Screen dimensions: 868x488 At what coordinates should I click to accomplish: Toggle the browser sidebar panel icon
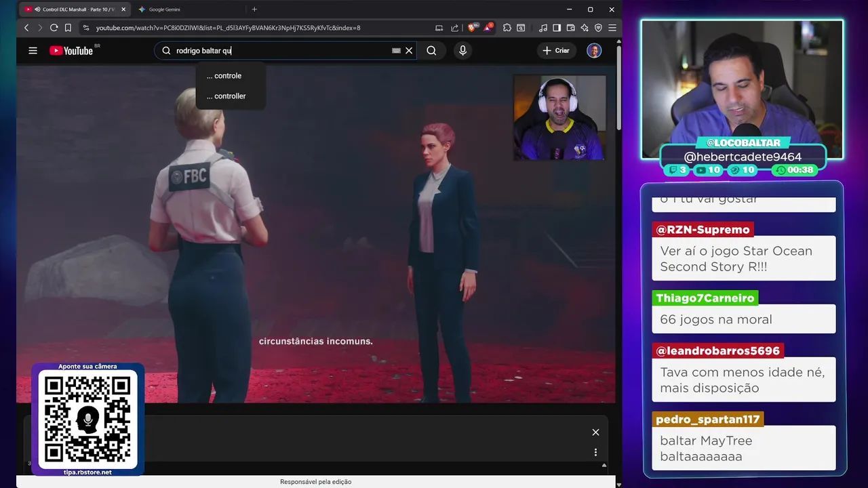pos(557,28)
